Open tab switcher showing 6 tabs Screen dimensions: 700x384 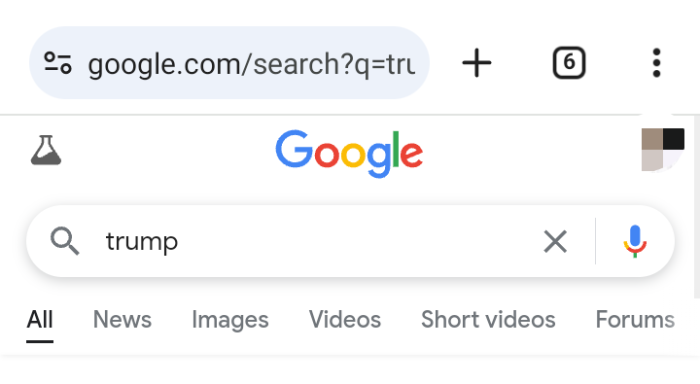569,63
